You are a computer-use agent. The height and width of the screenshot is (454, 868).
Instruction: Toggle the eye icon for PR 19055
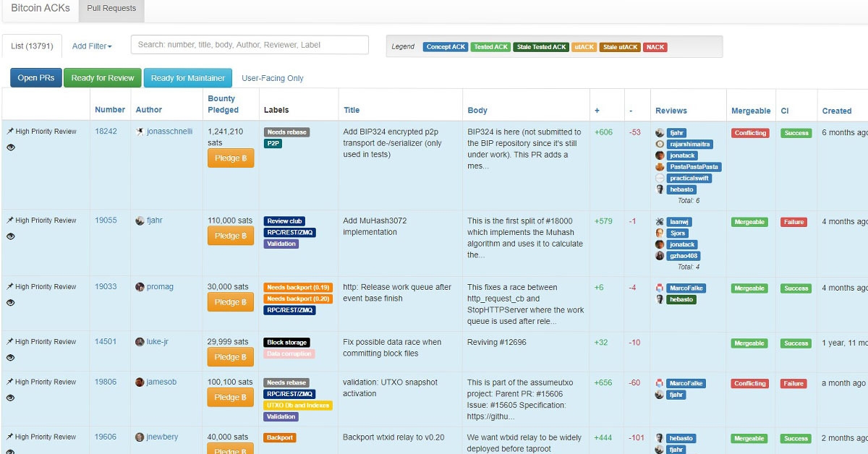pyautogui.click(x=11, y=236)
